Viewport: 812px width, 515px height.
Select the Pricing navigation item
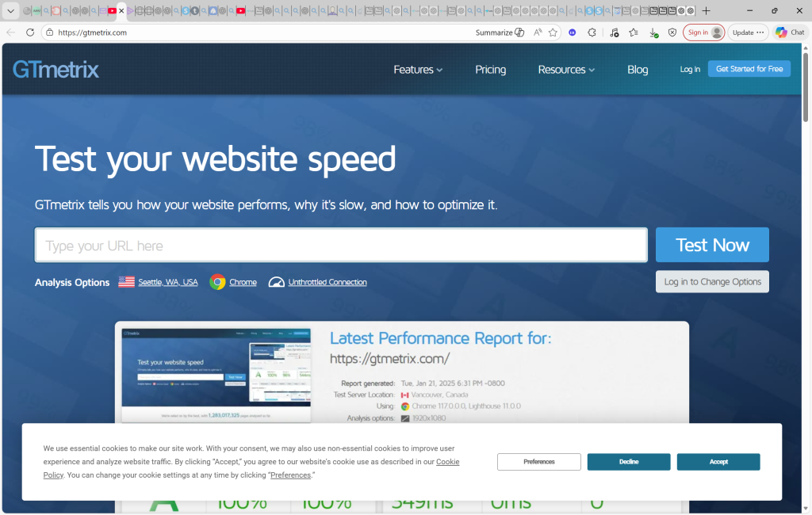tap(490, 70)
